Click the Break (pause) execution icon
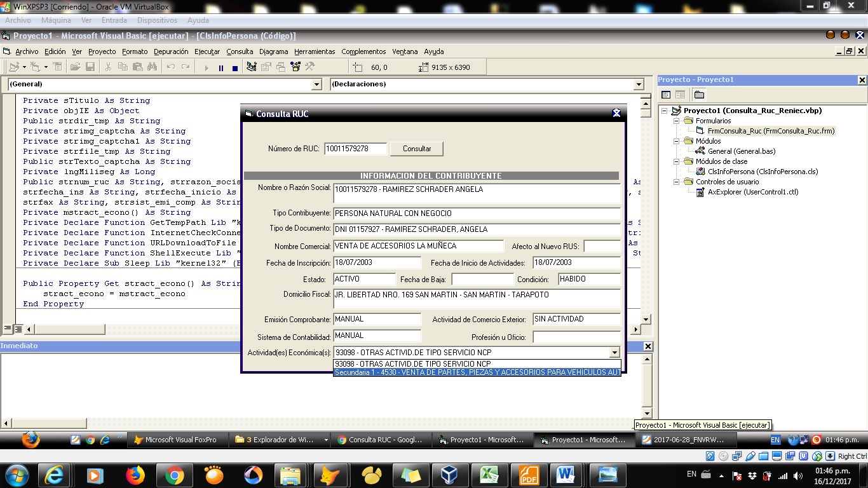The image size is (868, 488). [x=221, y=67]
